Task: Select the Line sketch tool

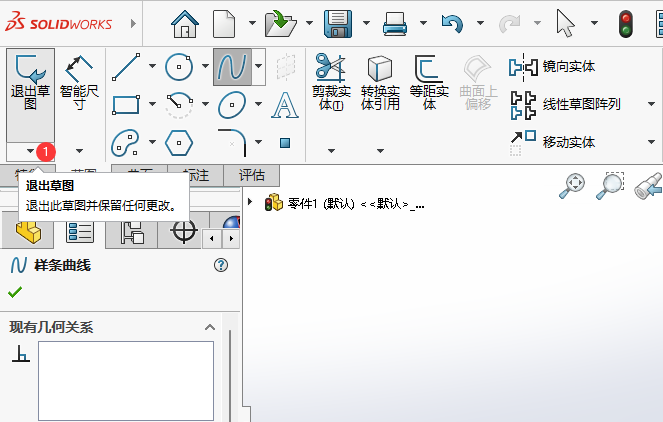Action: click(x=126, y=66)
